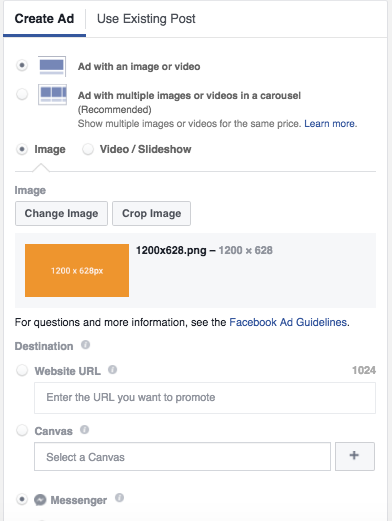Click the Change Image button
The width and height of the screenshot is (392, 521).
61,213
